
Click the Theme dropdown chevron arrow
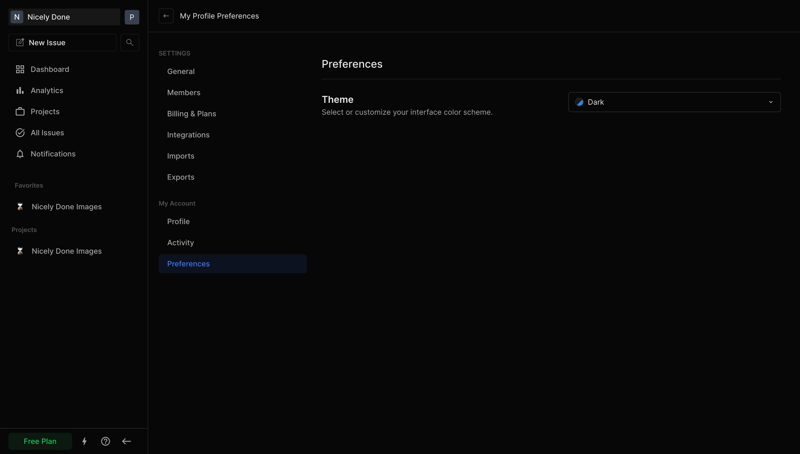[770, 102]
